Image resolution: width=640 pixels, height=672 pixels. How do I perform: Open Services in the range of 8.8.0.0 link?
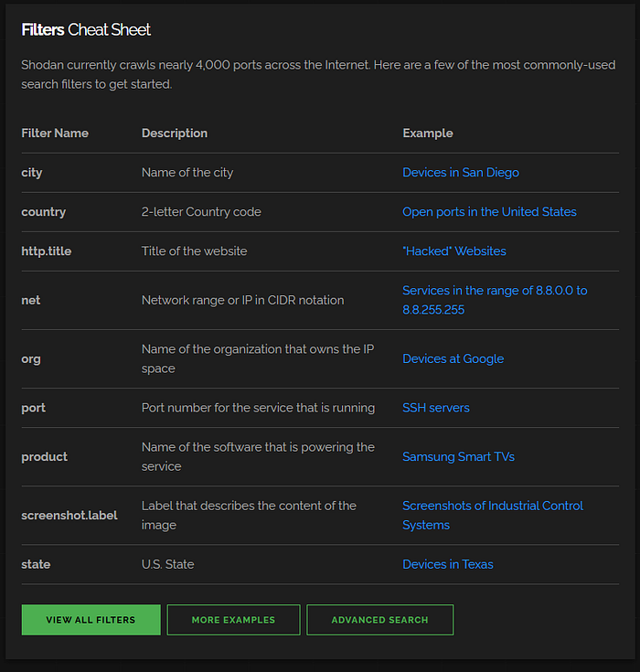click(x=495, y=291)
